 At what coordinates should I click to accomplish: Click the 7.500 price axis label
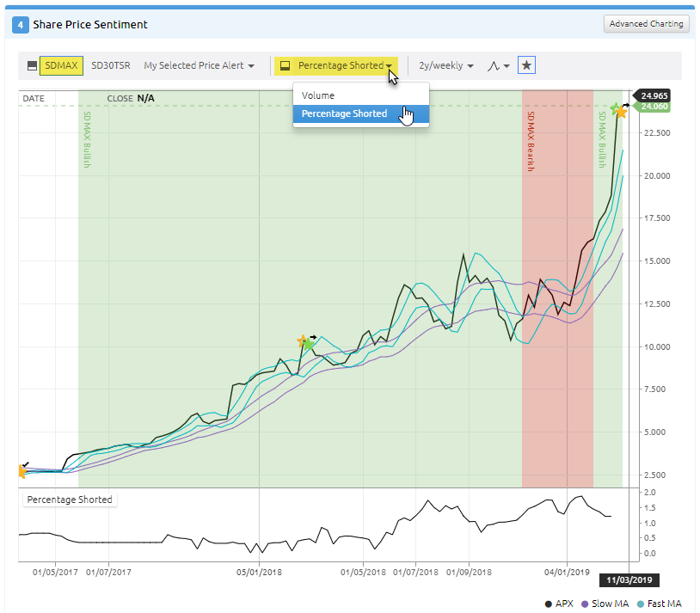[657, 389]
